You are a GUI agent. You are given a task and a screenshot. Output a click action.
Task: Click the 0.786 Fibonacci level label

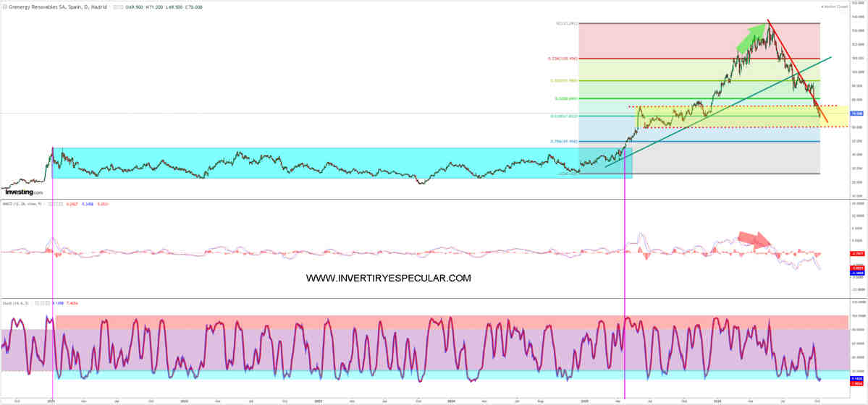click(564, 141)
